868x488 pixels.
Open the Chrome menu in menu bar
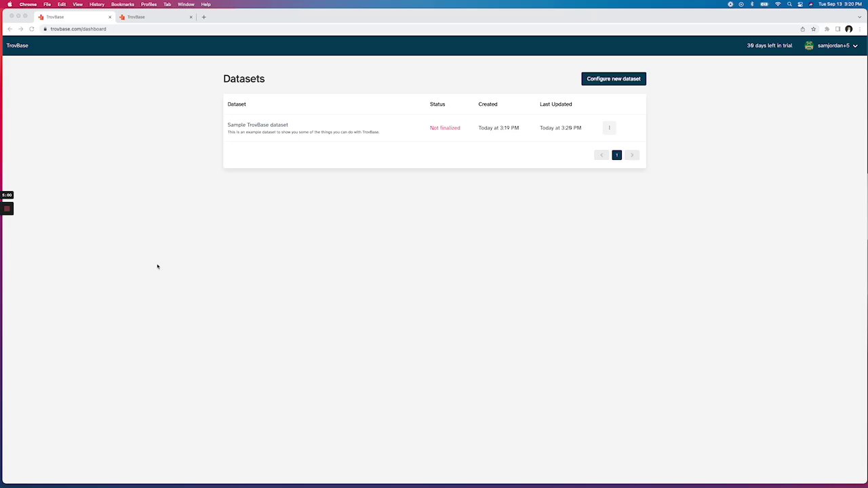click(28, 4)
